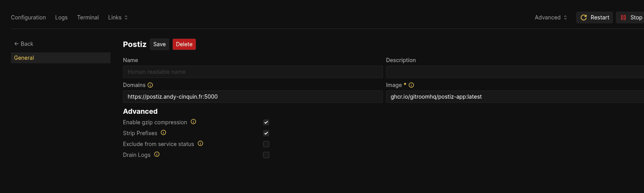Click the Domains info icon
Viewport: 644px width, 193px height.
(x=150, y=85)
